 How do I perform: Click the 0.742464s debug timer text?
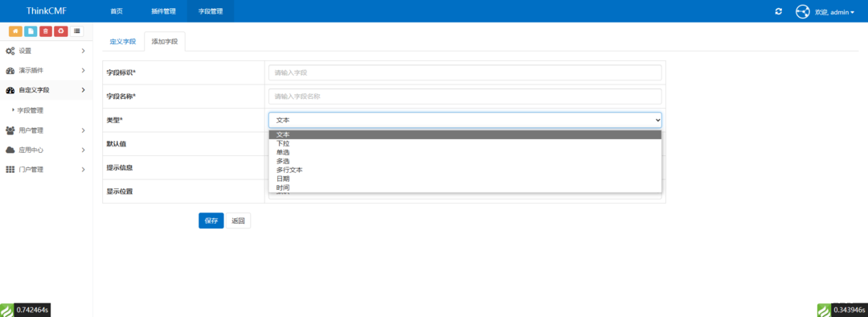tap(32, 310)
